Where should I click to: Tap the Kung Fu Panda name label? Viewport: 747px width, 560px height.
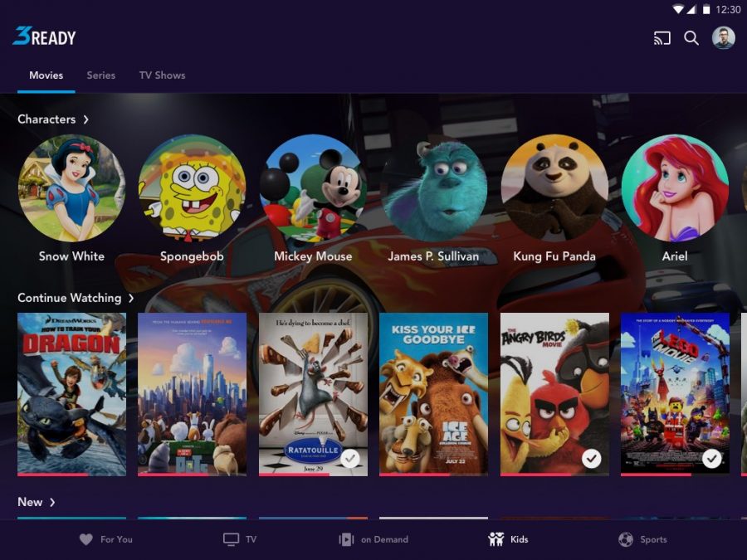554,256
